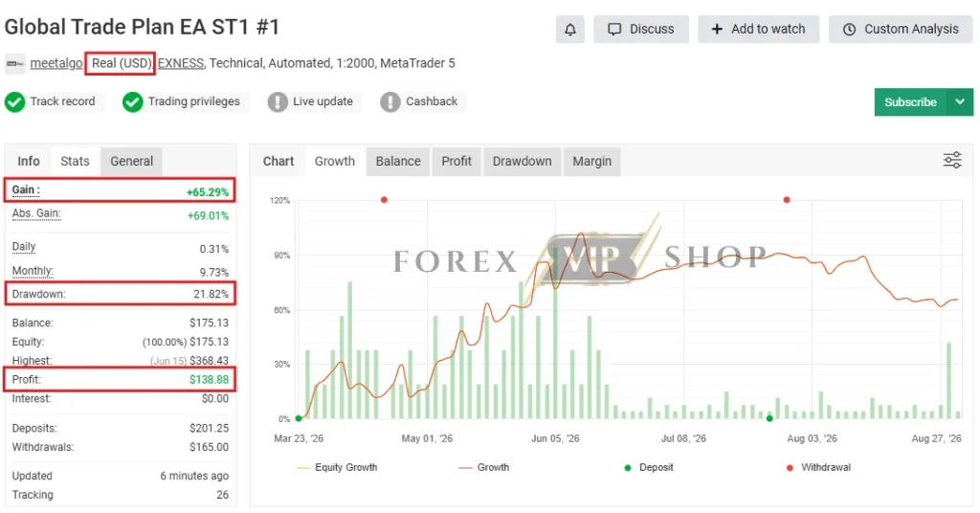Click the green deposit marker at Mar 23

tap(299, 418)
